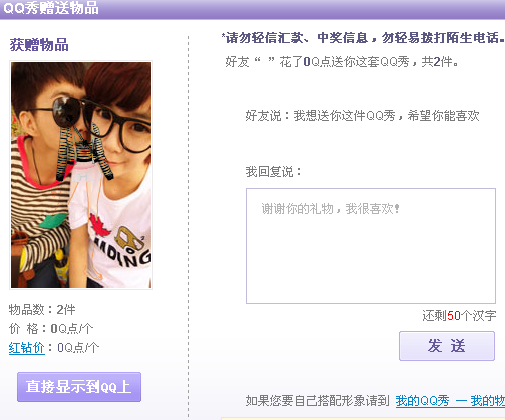
Task: Click the vertical dashed panel divider
Action: (x=189, y=227)
